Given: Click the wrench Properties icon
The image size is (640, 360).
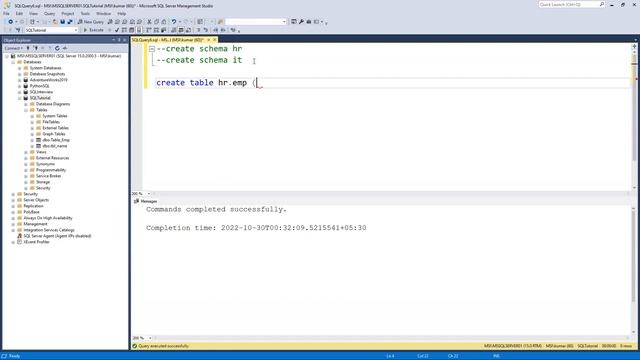Looking at the screenshot, I should [301, 22].
